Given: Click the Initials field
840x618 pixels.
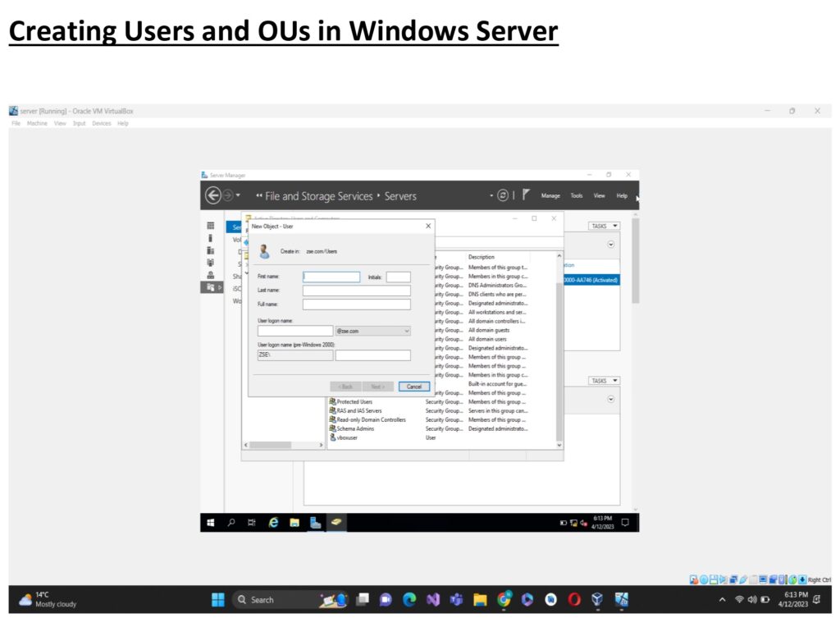Looking at the screenshot, I should click(399, 277).
